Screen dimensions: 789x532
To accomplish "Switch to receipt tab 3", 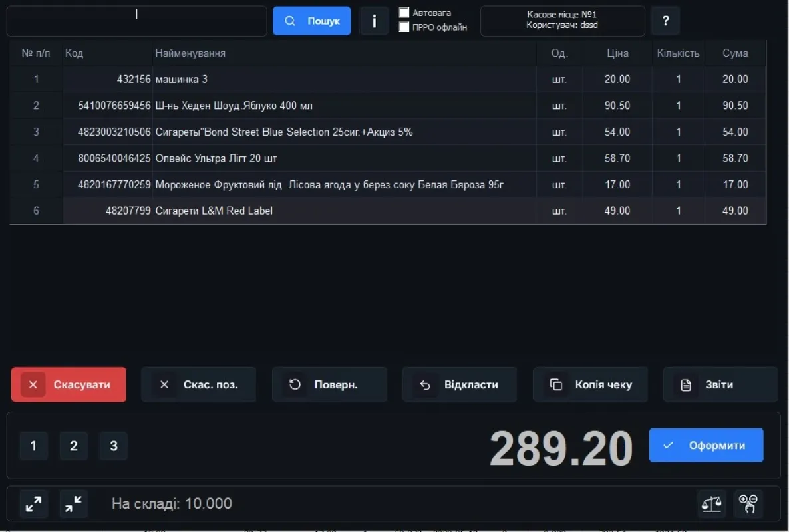I will 114,446.
